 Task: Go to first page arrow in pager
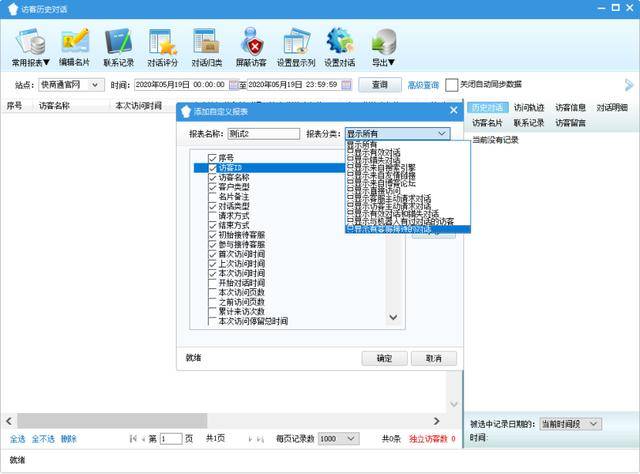point(133,439)
